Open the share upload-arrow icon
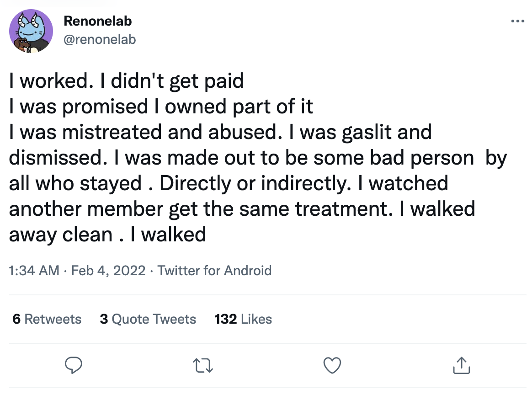 point(462,365)
